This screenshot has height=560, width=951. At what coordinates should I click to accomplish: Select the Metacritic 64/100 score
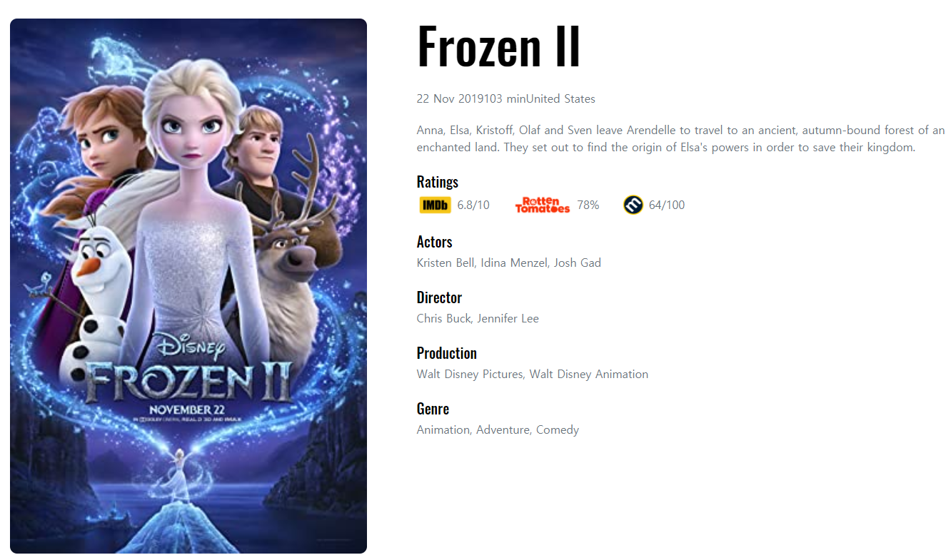pos(667,205)
